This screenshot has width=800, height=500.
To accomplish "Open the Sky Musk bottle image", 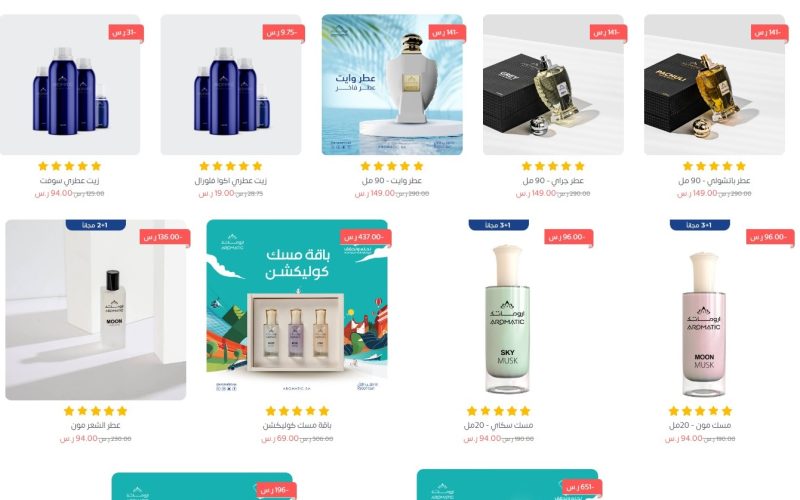I will [508, 319].
